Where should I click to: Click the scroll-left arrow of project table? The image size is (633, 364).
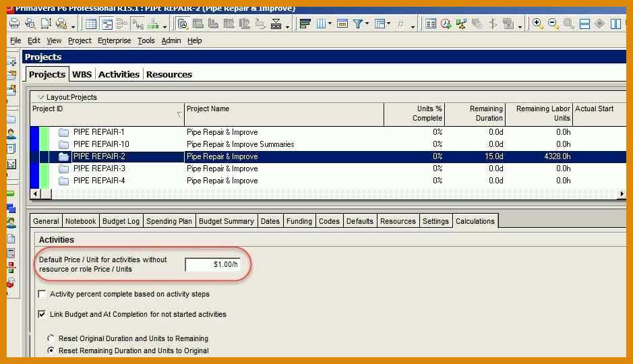35,193
